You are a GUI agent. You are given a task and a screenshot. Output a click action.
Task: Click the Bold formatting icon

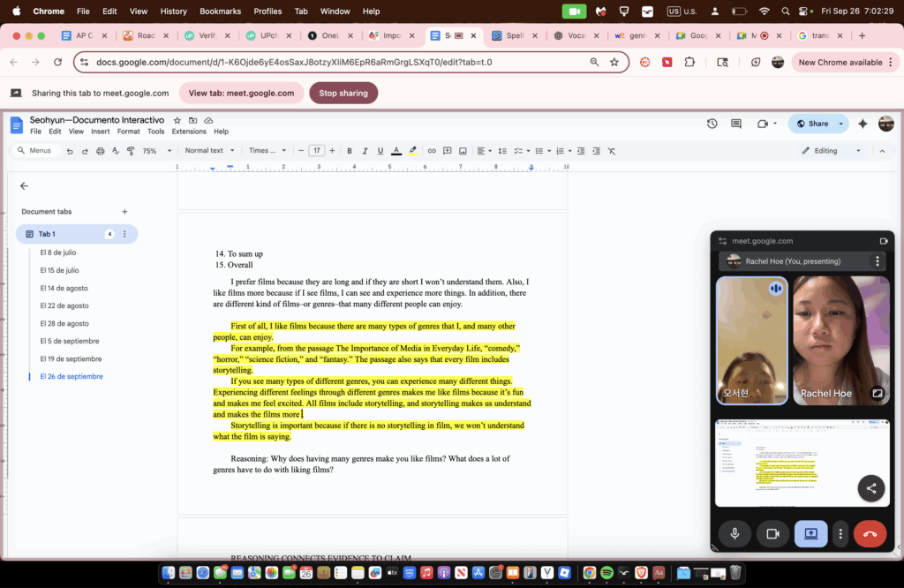[x=350, y=151]
